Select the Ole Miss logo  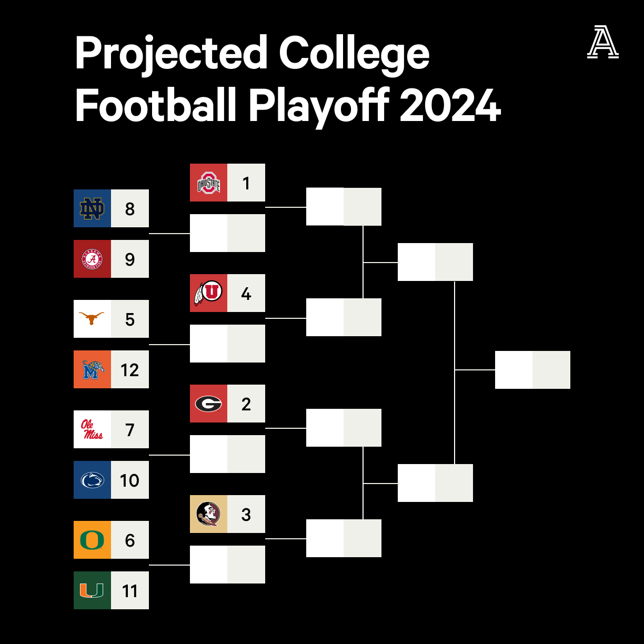click(x=92, y=429)
